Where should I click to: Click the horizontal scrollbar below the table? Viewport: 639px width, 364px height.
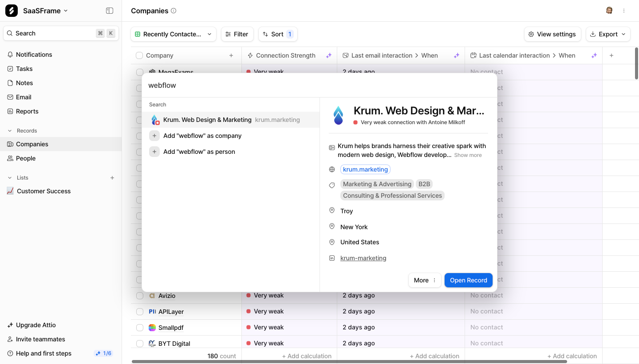click(349, 361)
